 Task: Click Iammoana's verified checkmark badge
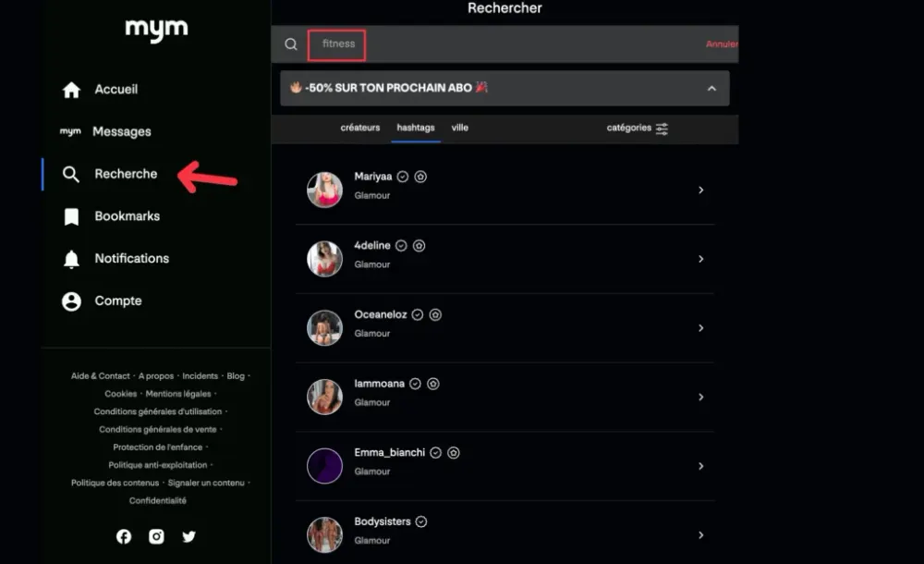click(416, 384)
